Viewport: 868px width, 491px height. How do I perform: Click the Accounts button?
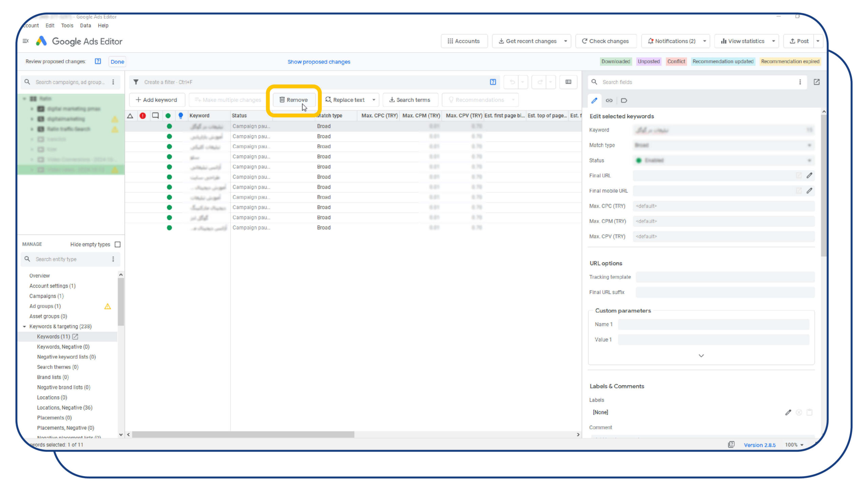coord(464,41)
